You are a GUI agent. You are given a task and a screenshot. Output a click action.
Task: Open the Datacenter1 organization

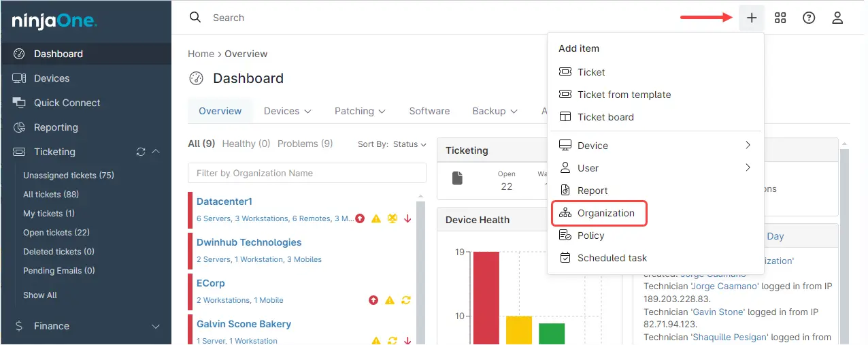click(224, 201)
